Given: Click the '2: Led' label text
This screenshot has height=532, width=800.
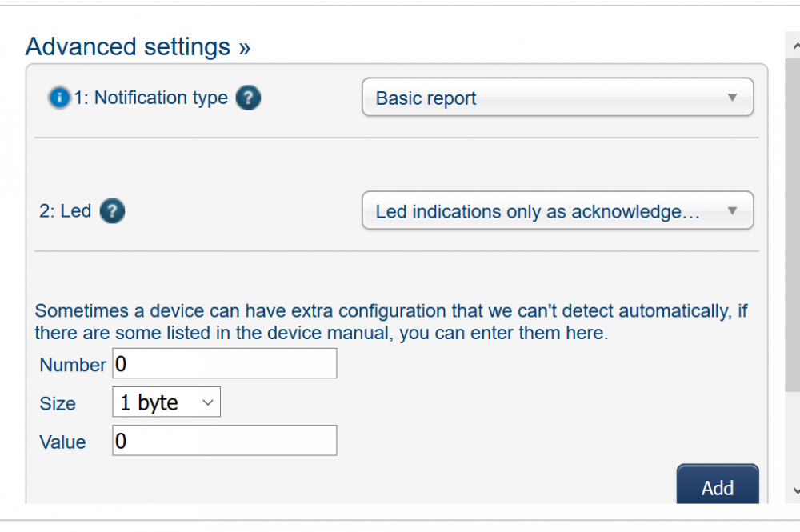Looking at the screenshot, I should [x=65, y=212].
